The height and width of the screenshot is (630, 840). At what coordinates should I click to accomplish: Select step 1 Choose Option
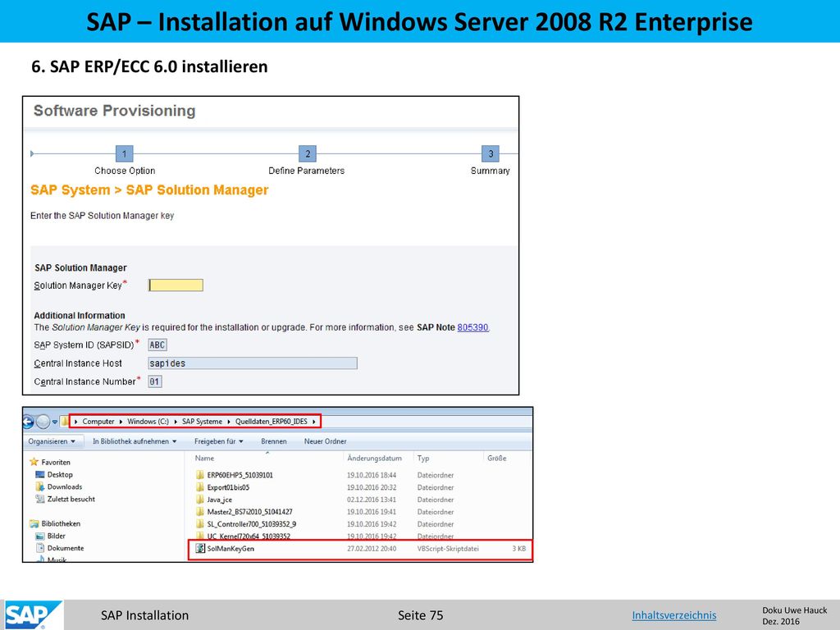click(125, 153)
